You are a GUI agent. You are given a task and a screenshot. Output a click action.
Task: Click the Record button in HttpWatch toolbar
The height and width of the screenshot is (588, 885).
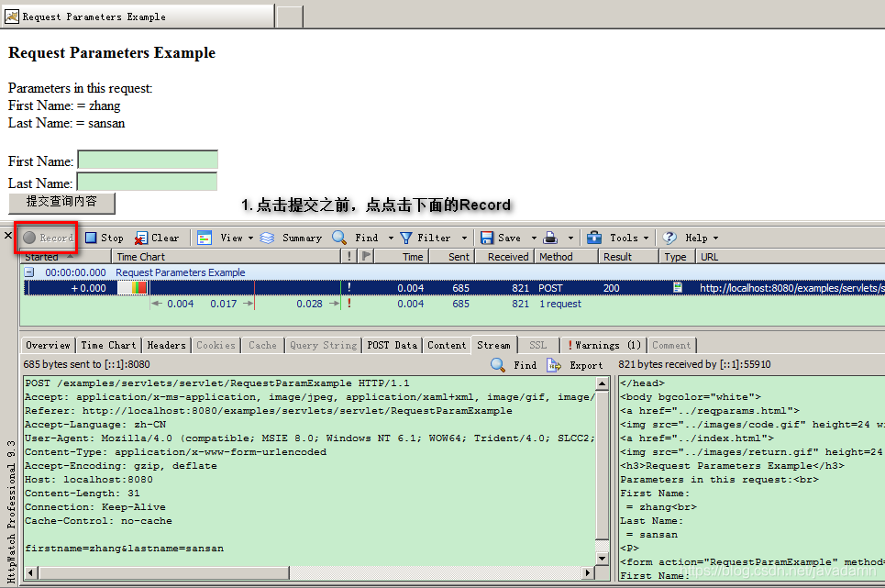pyautogui.click(x=49, y=238)
